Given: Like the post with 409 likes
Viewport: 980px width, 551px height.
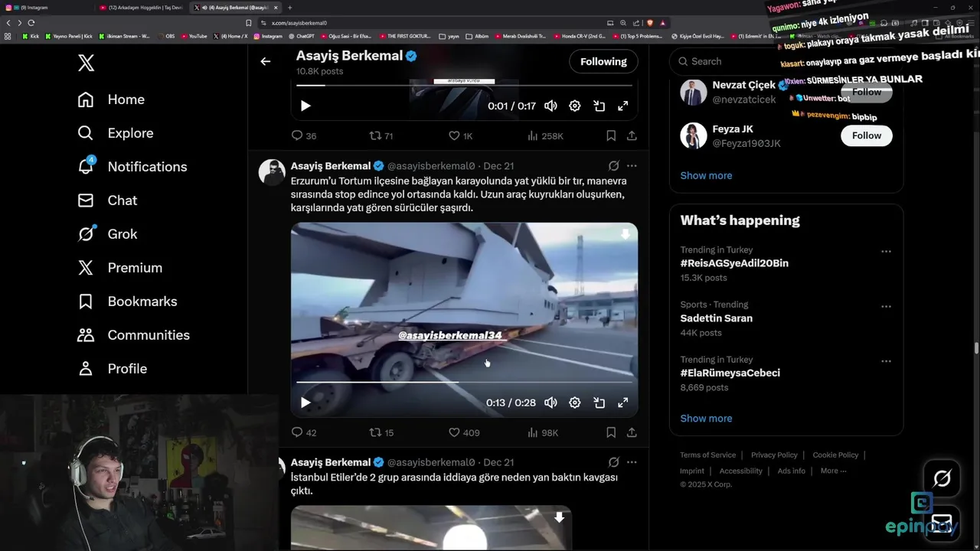Looking at the screenshot, I should pos(464,432).
